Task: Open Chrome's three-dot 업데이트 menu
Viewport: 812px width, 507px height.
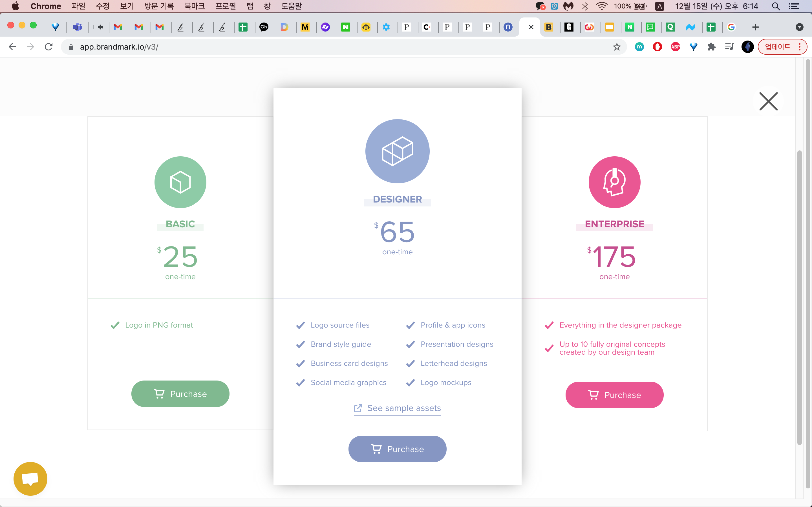Action: 800,47
